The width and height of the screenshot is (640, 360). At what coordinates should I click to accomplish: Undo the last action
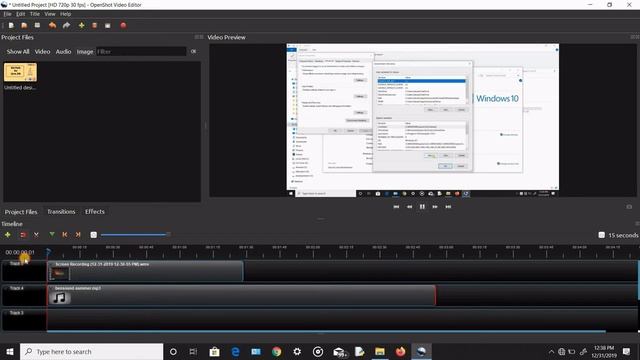pos(52,25)
